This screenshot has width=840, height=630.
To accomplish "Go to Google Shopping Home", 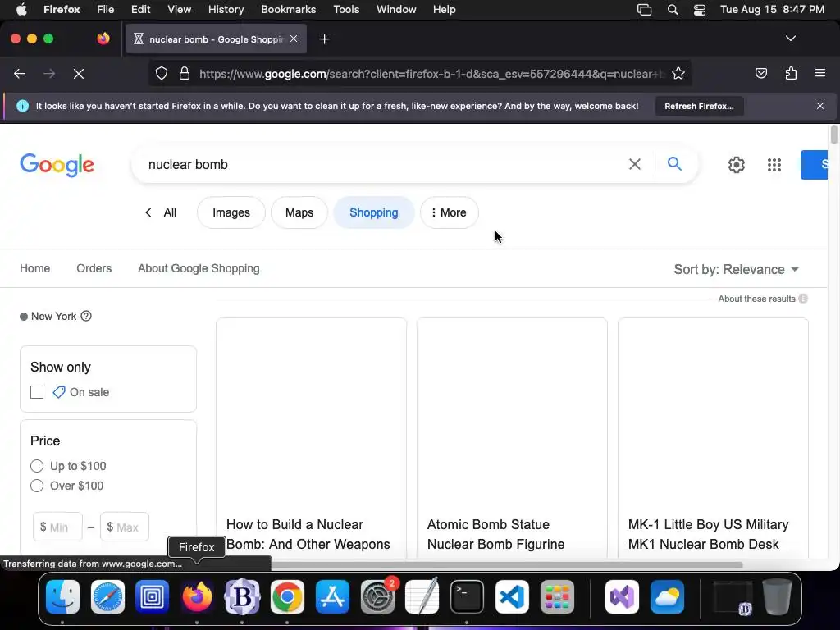I will pos(34,268).
